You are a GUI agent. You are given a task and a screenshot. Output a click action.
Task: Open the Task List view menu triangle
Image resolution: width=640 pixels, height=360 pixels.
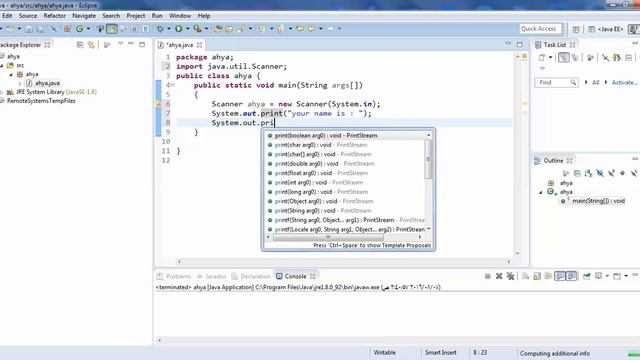pos(542,68)
